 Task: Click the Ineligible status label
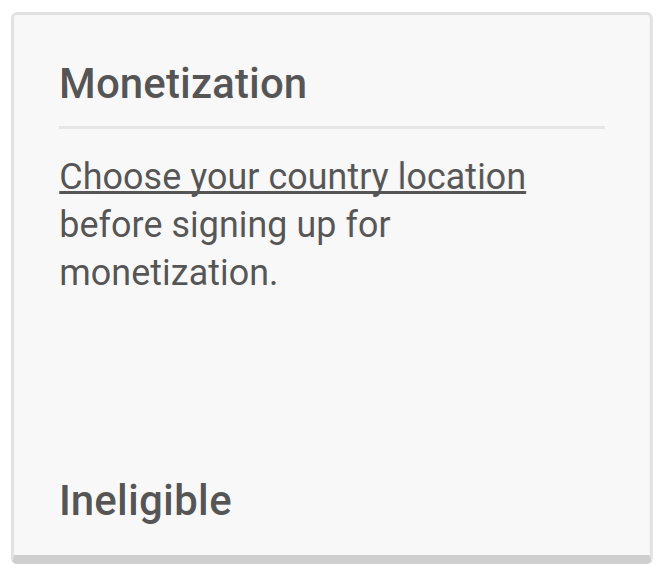coord(146,500)
